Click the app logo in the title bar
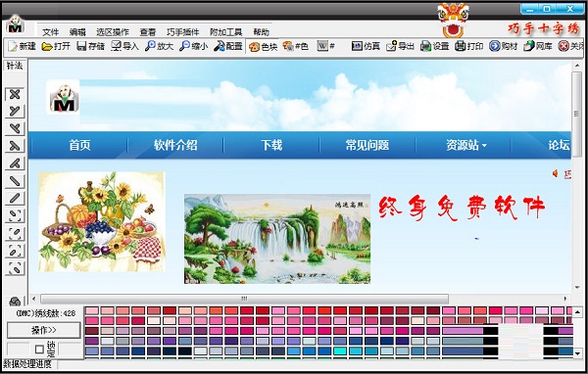 tap(15, 23)
